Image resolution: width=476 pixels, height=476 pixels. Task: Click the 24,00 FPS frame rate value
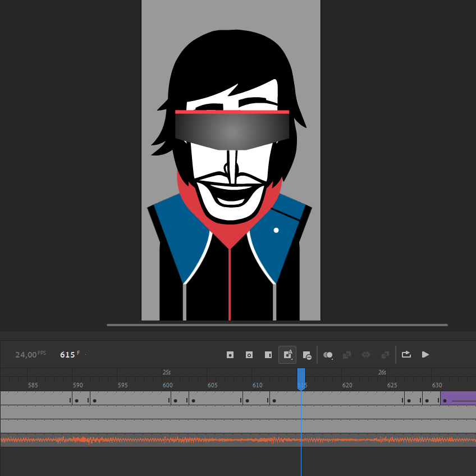(x=26, y=355)
